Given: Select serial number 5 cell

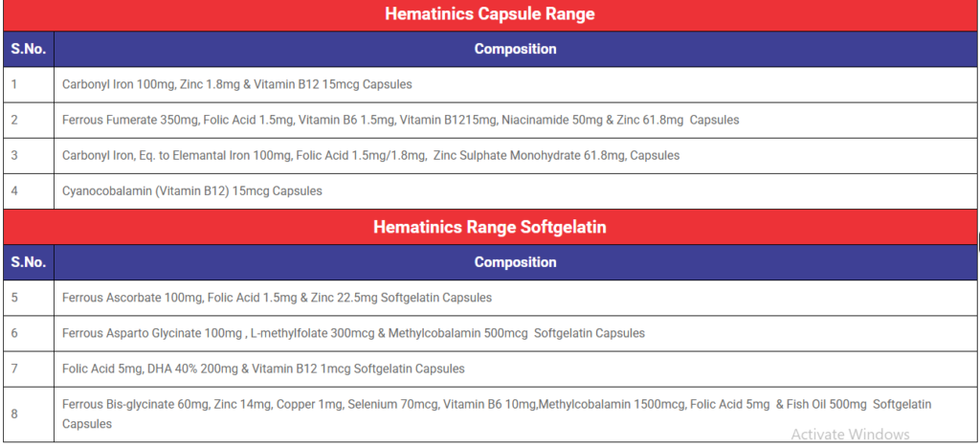Looking at the screenshot, I should point(29,298).
